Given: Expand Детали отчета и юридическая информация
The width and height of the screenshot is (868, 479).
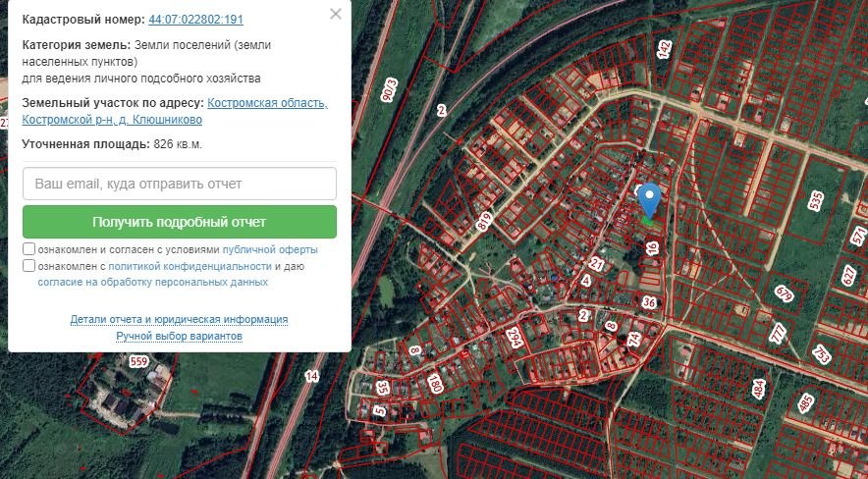Looking at the screenshot, I should (179, 320).
